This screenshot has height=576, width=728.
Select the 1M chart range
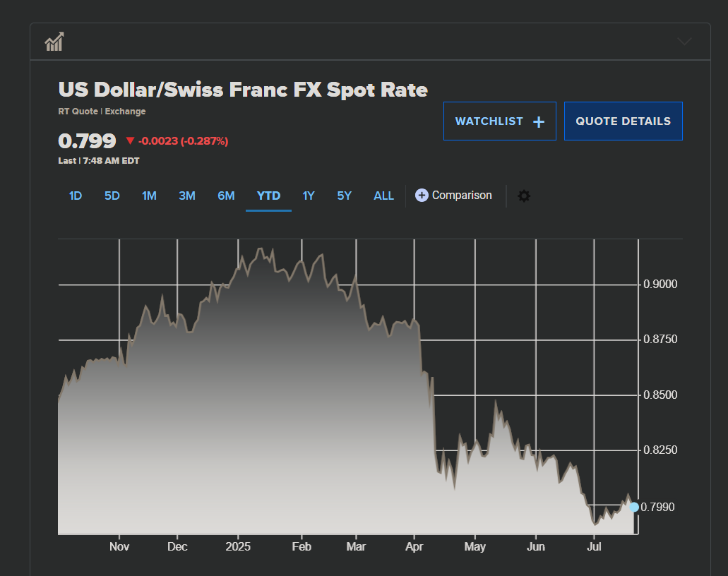click(x=149, y=196)
